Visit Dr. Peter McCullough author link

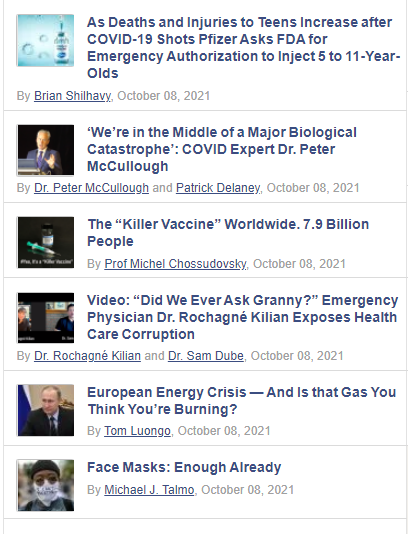(x=91, y=188)
